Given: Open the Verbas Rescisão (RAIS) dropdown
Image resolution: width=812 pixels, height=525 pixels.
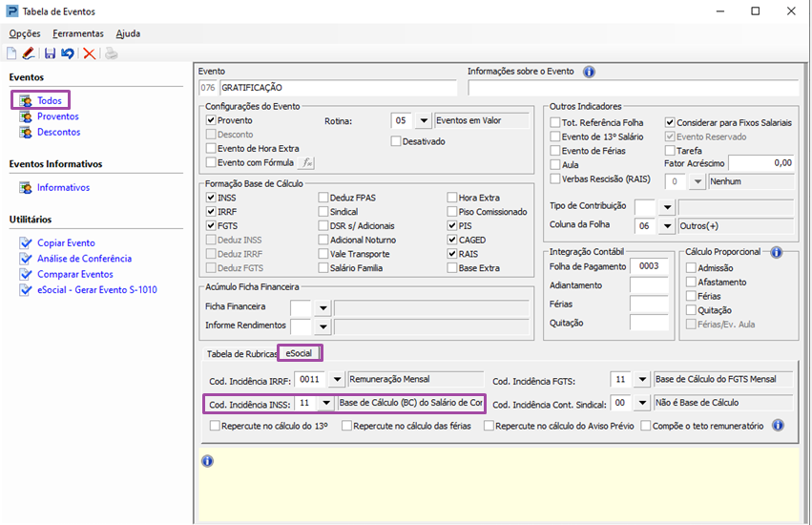Looking at the screenshot, I should [698, 182].
